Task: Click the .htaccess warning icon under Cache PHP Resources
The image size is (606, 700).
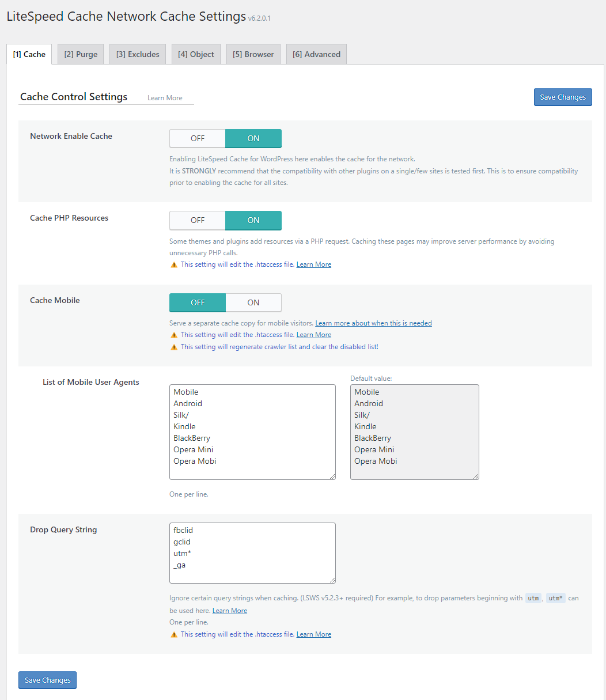Action: 173,264
